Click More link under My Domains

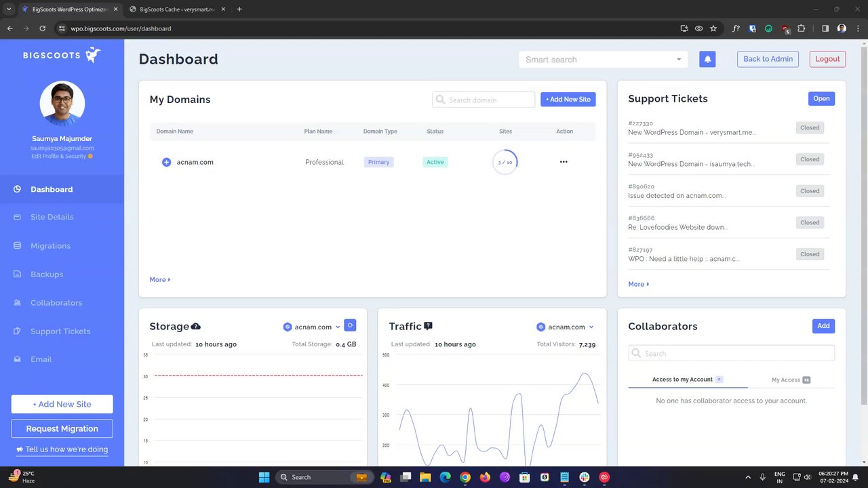click(160, 279)
